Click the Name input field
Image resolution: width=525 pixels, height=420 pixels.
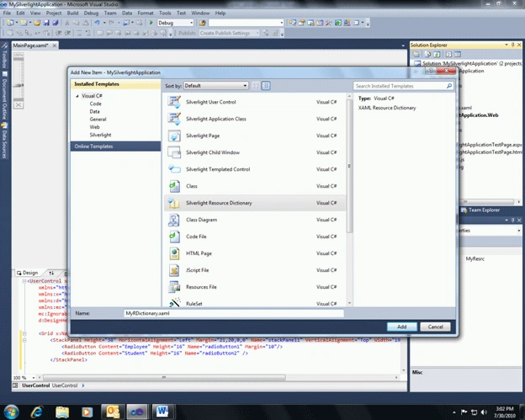pos(234,313)
